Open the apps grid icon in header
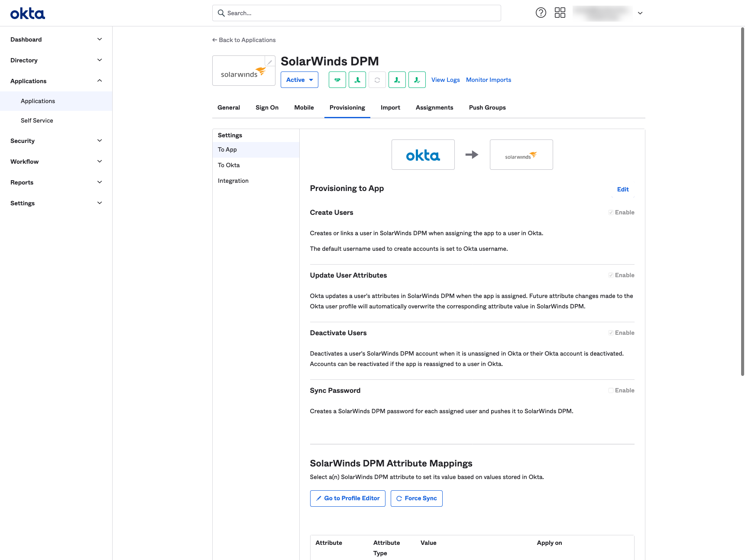745x560 pixels. tap(560, 13)
